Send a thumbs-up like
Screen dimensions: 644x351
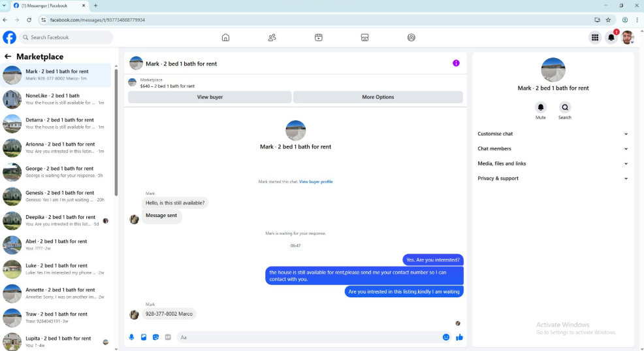point(459,337)
